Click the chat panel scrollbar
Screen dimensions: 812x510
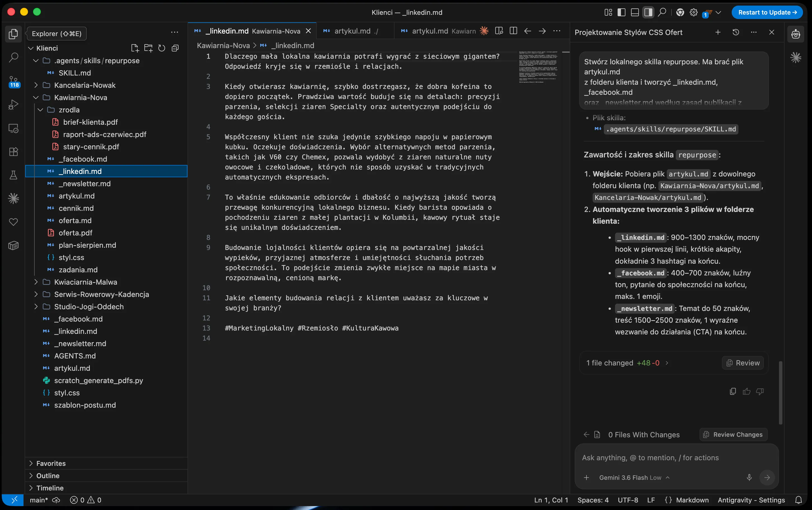tap(780, 393)
